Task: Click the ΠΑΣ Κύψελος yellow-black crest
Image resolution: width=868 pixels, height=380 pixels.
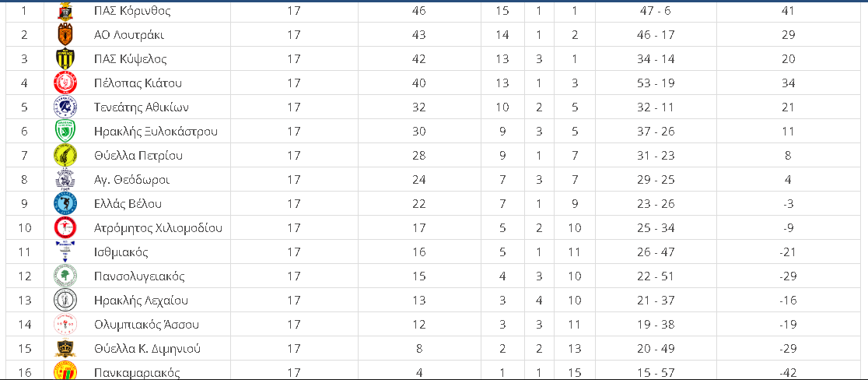Action: click(65, 59)
